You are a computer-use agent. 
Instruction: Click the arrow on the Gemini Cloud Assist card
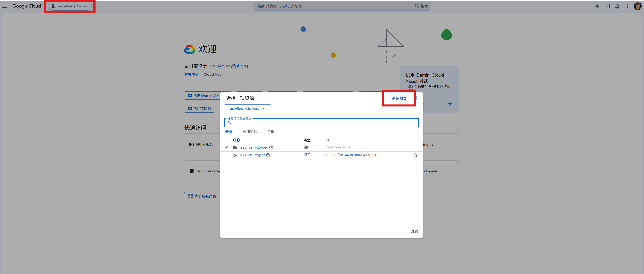pos(449,104)
